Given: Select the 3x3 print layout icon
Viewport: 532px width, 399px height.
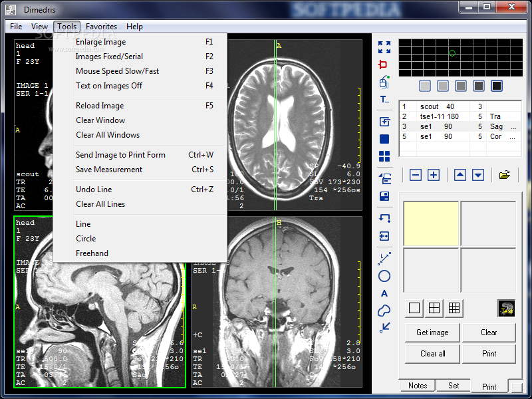Looking at the screenshot, I should [454, 308].
